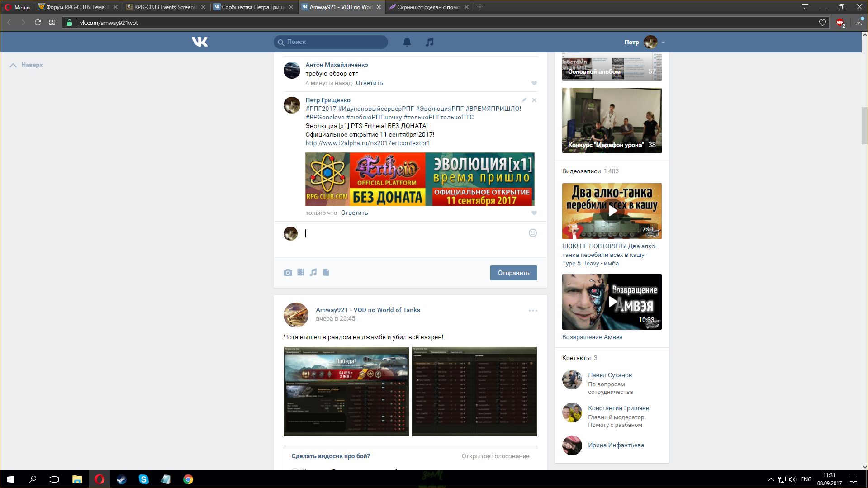Open the poll 'Сделать видосик про бой?'
Viewport: 868px width, 488px height.
331,456
